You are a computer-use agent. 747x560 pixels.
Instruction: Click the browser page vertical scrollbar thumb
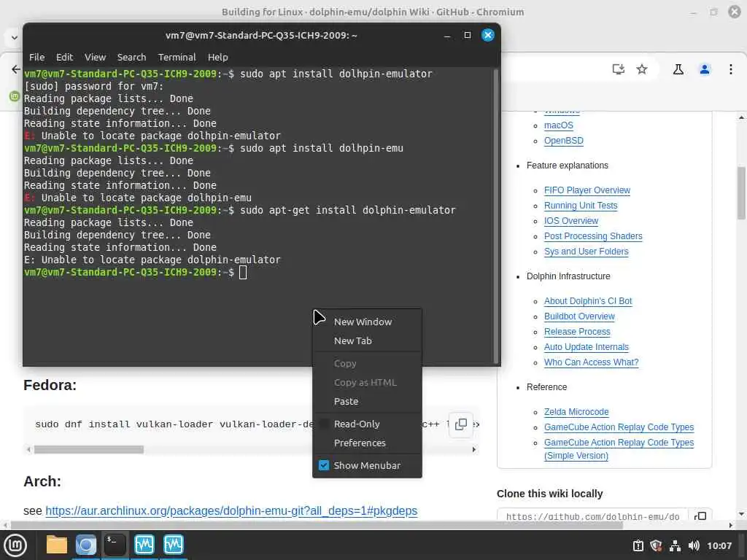click(x=741, y=192)
